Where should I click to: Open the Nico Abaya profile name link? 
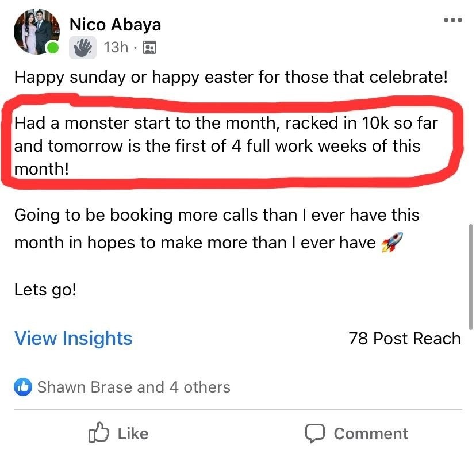(x=115, y=25)
